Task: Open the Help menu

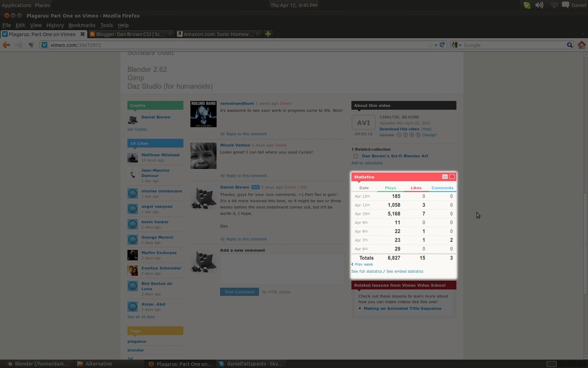Action: point(123,25)
